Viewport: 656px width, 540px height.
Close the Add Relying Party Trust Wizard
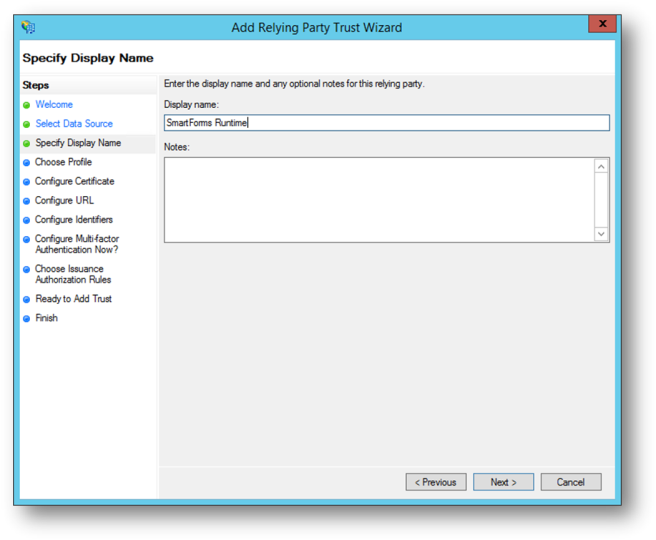coord(602,23)
